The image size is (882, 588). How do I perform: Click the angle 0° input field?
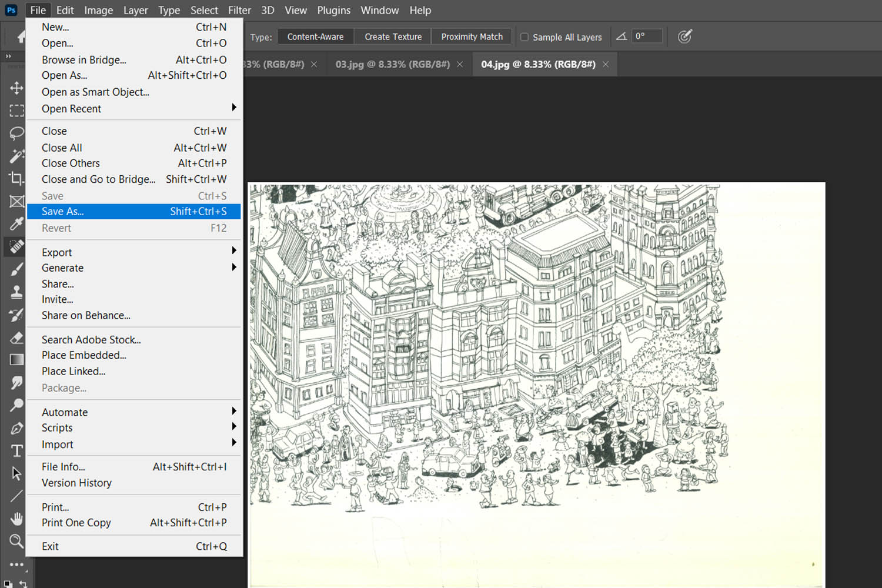647,36
